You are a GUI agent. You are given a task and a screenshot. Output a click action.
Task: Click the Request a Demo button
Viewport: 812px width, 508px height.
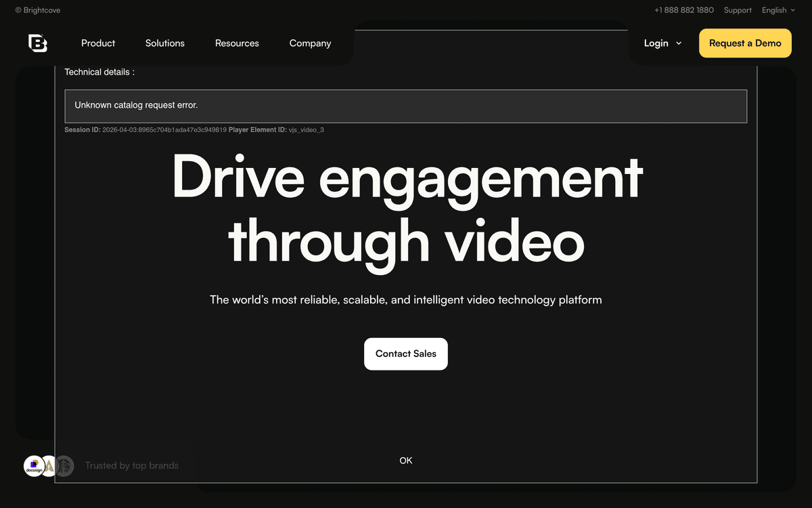coord(745,43)
